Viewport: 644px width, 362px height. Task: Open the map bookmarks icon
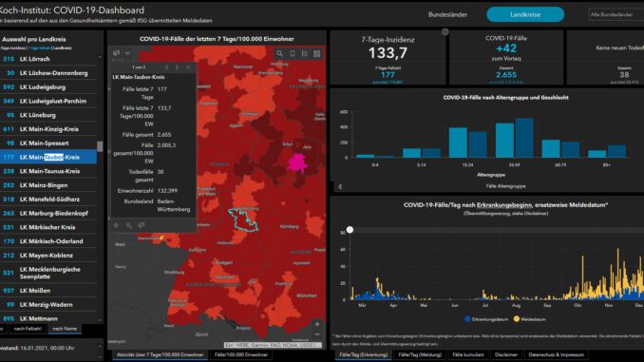(x=293, y=54)
